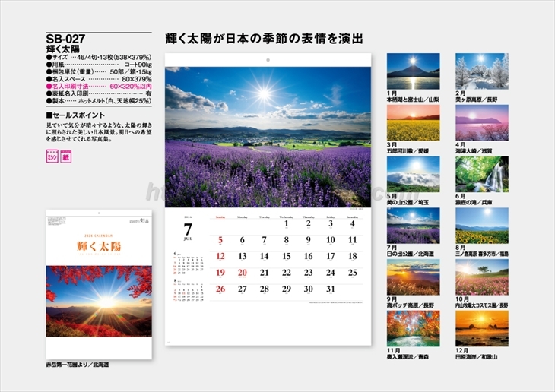Screen dimensions: 555x392
Task: Pick the August sunflower field thumbnail
Action: click(481, 226)
